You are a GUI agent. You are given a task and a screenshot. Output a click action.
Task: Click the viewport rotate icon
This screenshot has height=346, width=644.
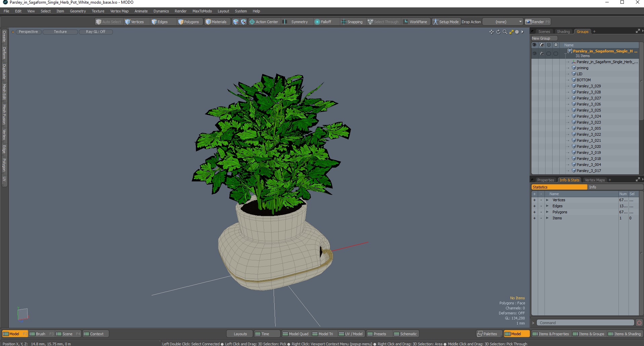point(498,32)
